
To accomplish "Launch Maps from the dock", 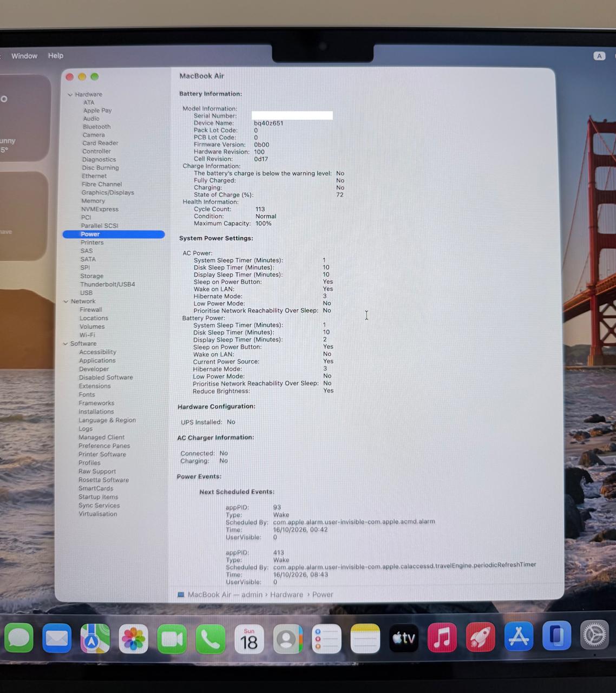I will (x=95, y=638).
